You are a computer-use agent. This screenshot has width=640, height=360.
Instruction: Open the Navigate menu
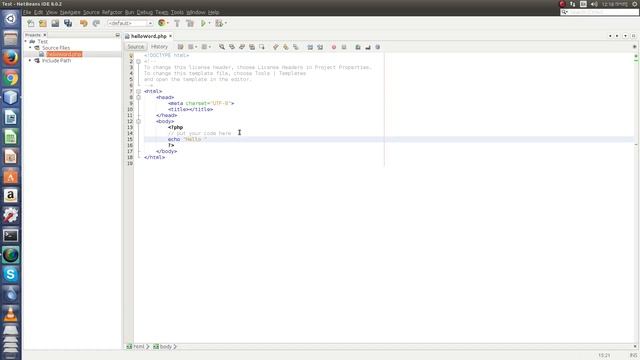pyautogui.click(x=70, y=12)
